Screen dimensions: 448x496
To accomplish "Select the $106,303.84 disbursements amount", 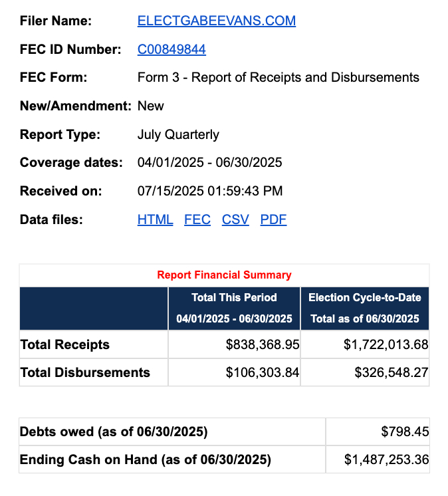I will coord(263,372).
